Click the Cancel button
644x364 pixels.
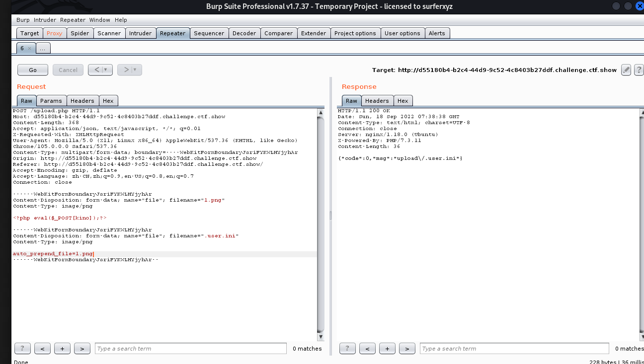68,70
